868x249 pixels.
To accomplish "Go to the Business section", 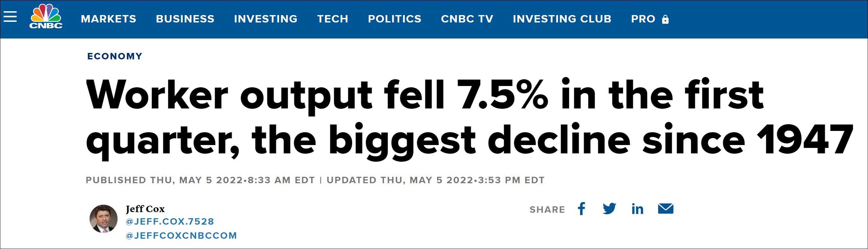I will (x=185, y=19).
